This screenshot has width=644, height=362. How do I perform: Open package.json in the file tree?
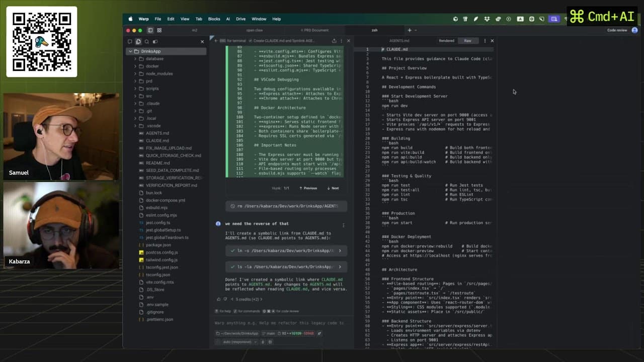click(x=158, y=245)
